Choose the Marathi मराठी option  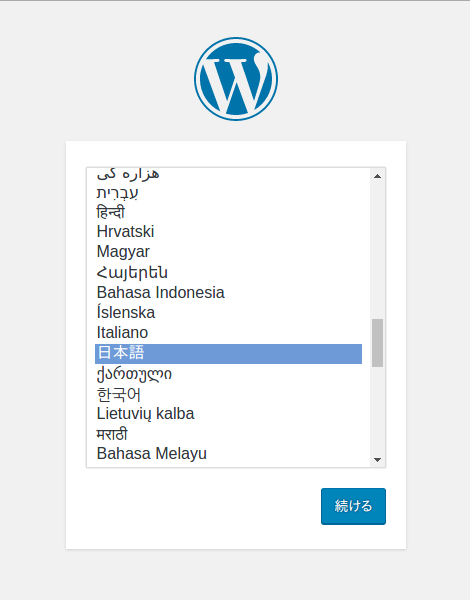coord(228,434)
